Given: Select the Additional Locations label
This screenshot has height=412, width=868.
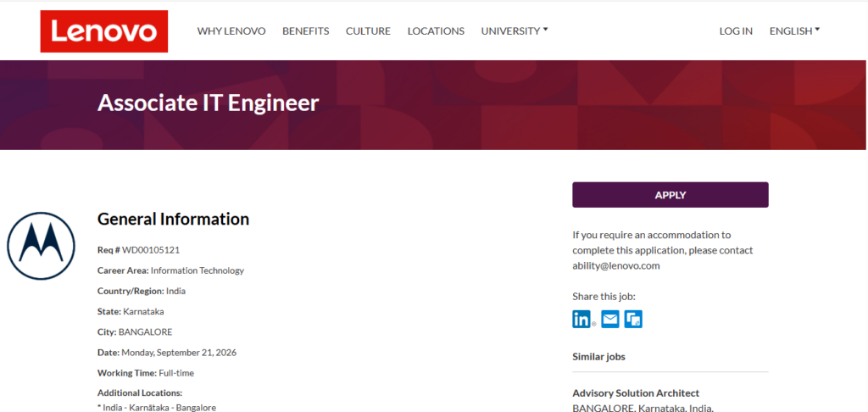Looking at the screenshot, I should (140, 393).
